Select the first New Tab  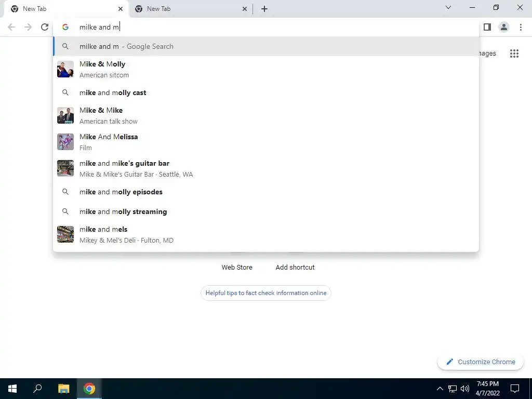[66, 9]
